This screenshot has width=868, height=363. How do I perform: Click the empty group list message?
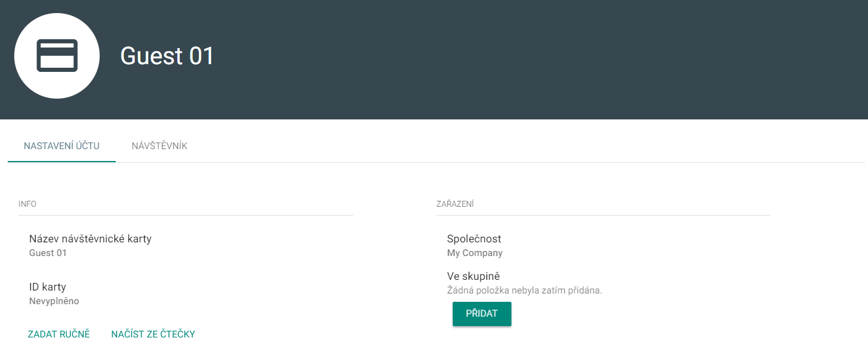524,291
